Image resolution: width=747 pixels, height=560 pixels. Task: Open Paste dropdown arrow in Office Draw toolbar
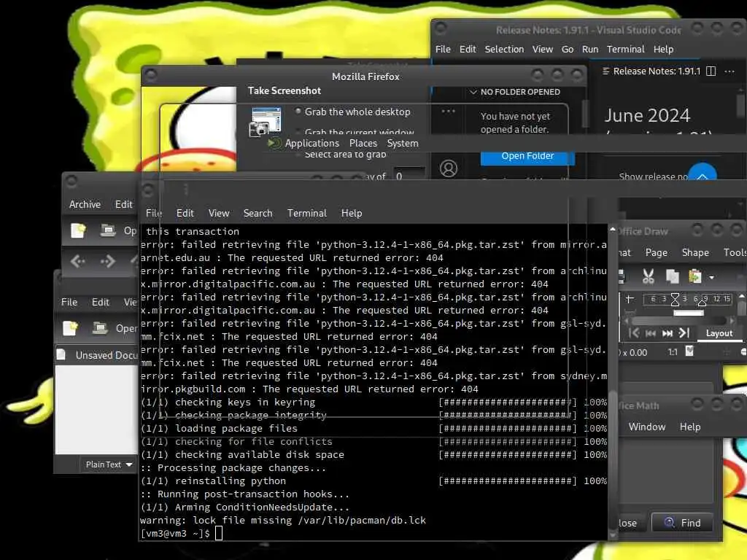[712, 277]
